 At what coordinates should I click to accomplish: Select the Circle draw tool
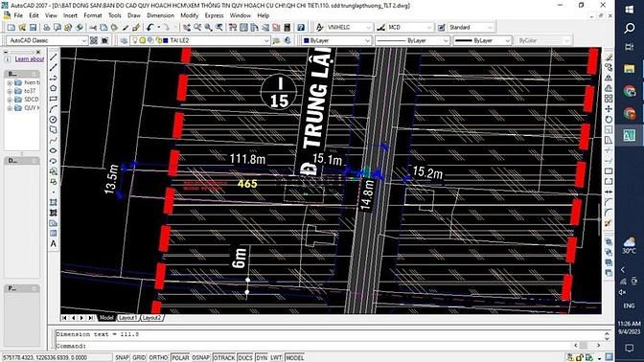click(54, 120)
